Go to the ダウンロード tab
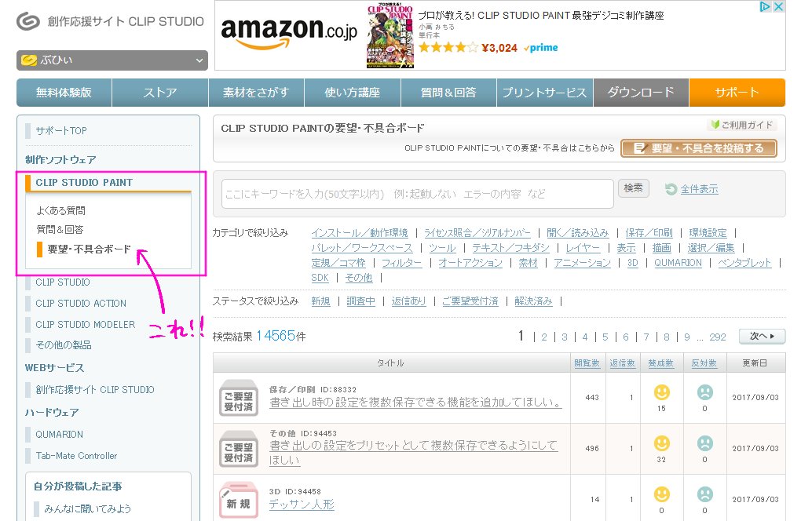 pos(641,93)
